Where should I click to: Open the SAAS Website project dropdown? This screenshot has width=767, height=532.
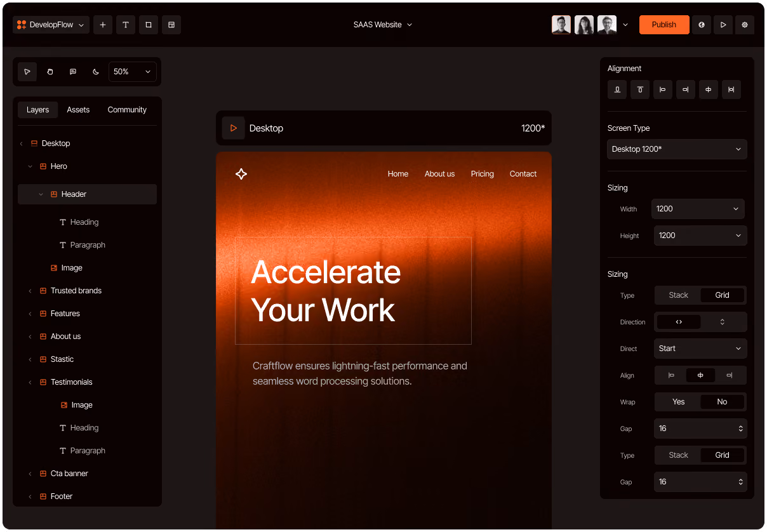tap(383, 25)
